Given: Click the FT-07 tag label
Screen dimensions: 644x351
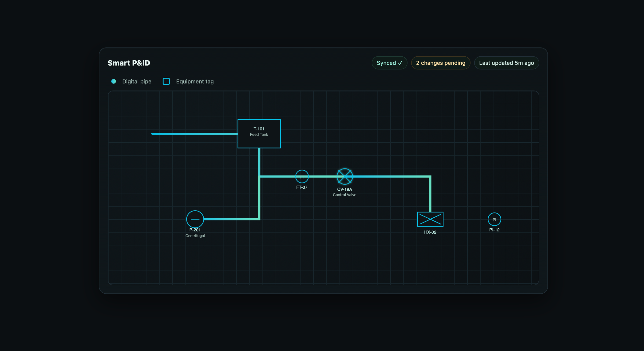Looking at the screenshot, I should tap(302, 187).
